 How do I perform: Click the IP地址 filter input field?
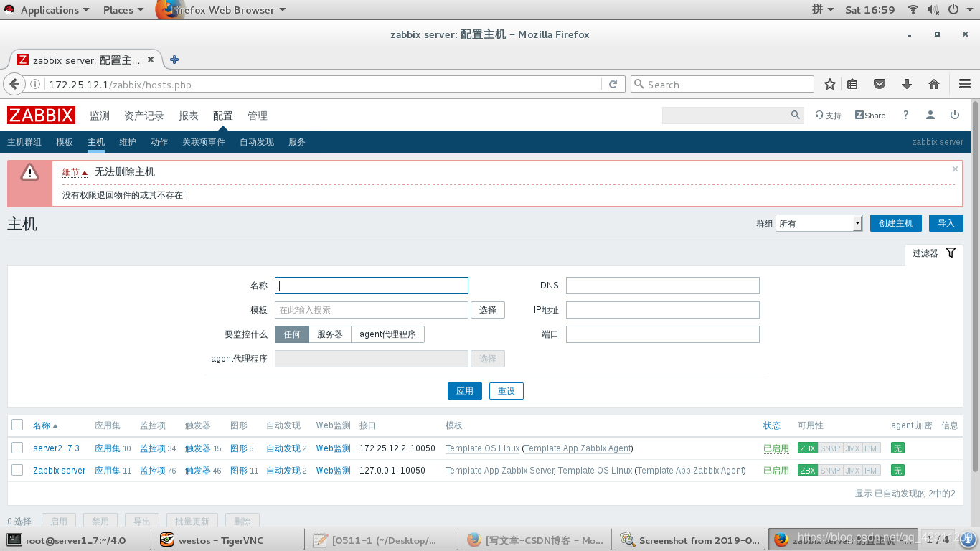coord(663,310)
